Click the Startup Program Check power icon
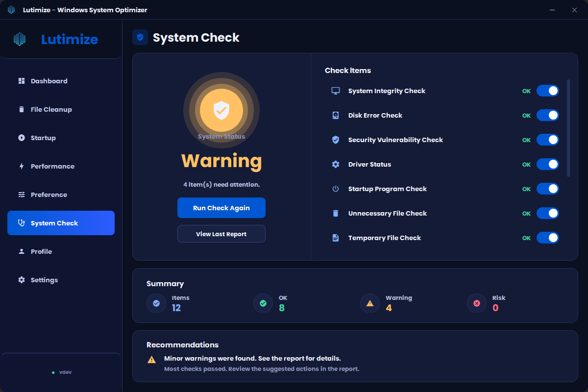The width and height of the screenshot is (588, 392). (336, 189)
